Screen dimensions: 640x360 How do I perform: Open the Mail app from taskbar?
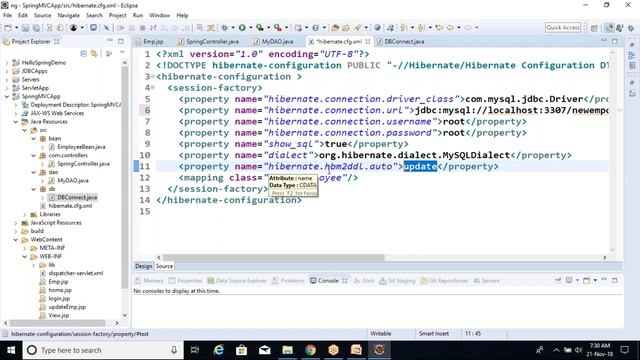264,350
